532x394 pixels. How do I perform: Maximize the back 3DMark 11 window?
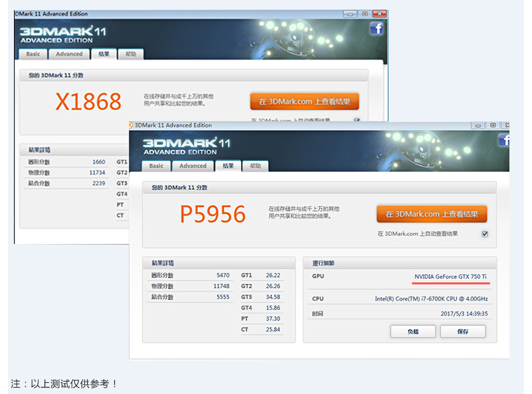click(365, 14)
